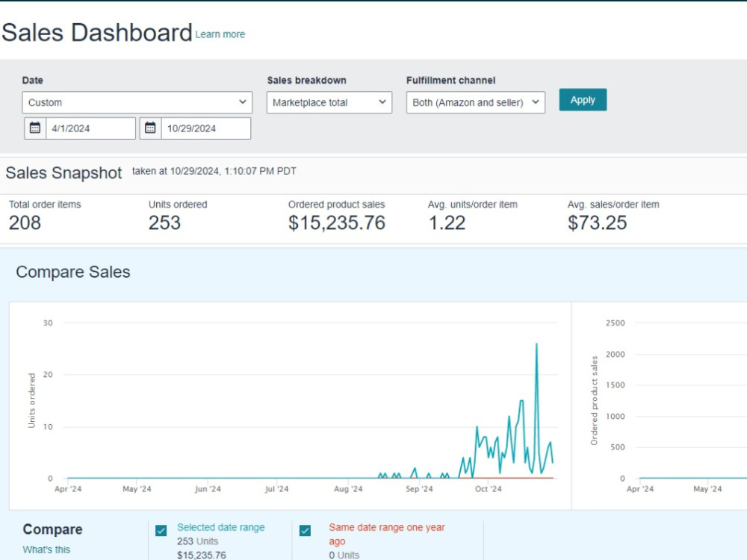Open the Date Custom dropdown
The width and height of the screenshot is (747, 560).
coord(137,102)
